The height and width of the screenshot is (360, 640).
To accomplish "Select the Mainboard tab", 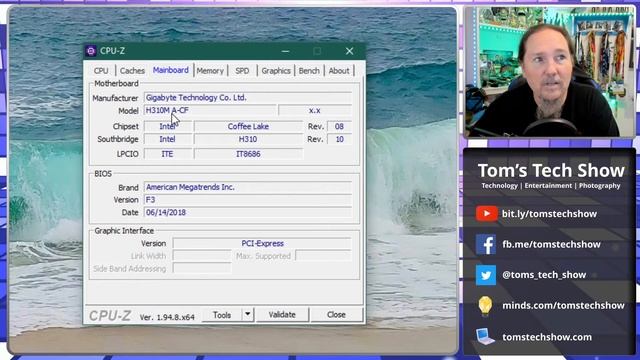I will point(171,70).
